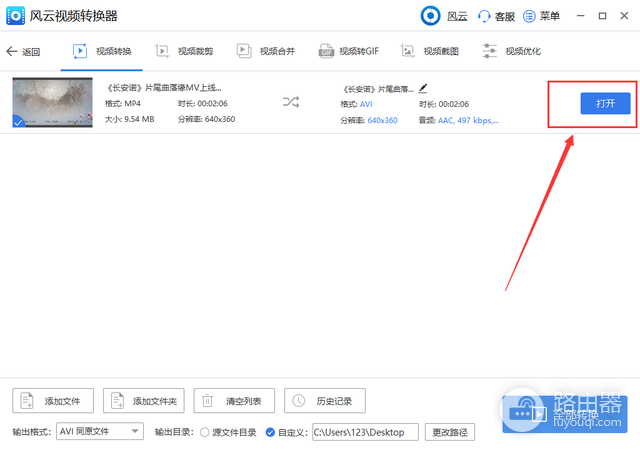The height and width of the screenshot is (450, 640).
Task: Switch to the 视频转GIF tab
Action: tap(349, 51)
